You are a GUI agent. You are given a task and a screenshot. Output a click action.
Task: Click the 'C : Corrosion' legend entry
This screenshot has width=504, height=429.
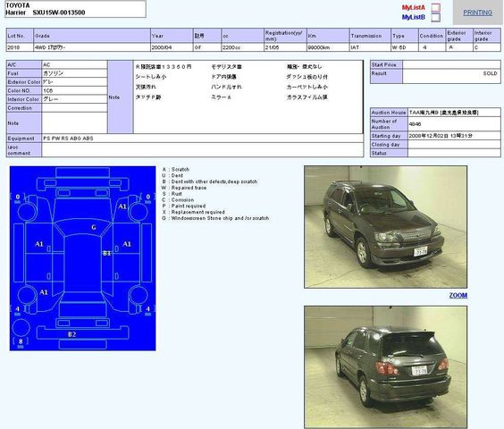(x=178, y=199)
